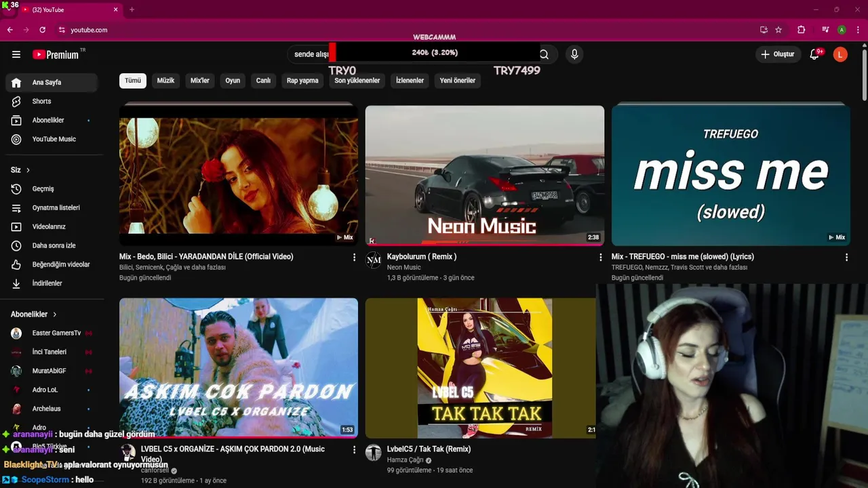Open Easter GamersTv subscription channel

point(52,333)
